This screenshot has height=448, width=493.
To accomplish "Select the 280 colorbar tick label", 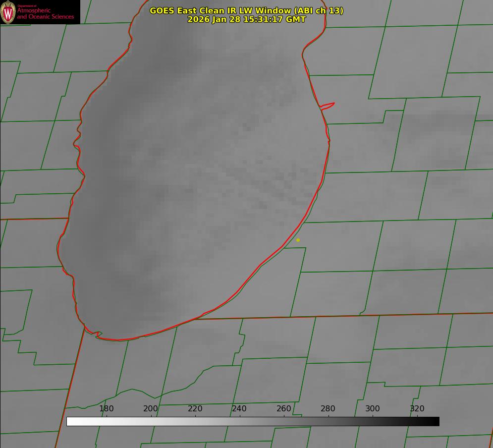I will pyautogui.click(x=328, y=409).
